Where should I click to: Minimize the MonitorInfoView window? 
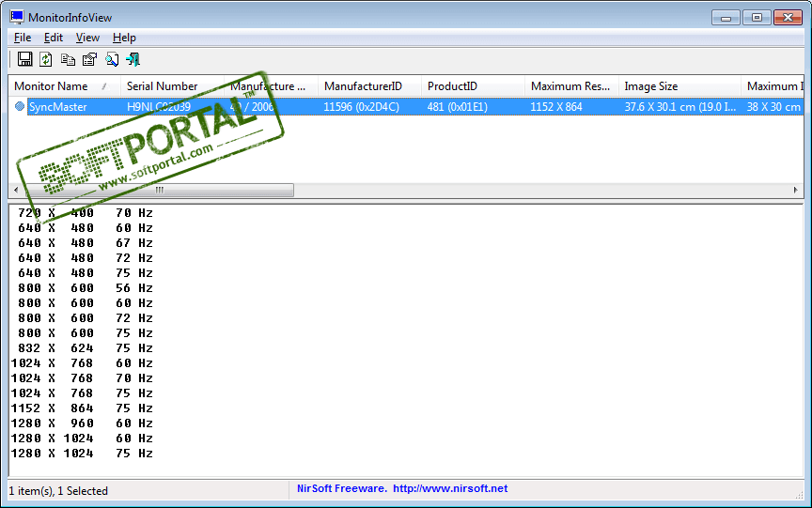[x=726, y=18]
